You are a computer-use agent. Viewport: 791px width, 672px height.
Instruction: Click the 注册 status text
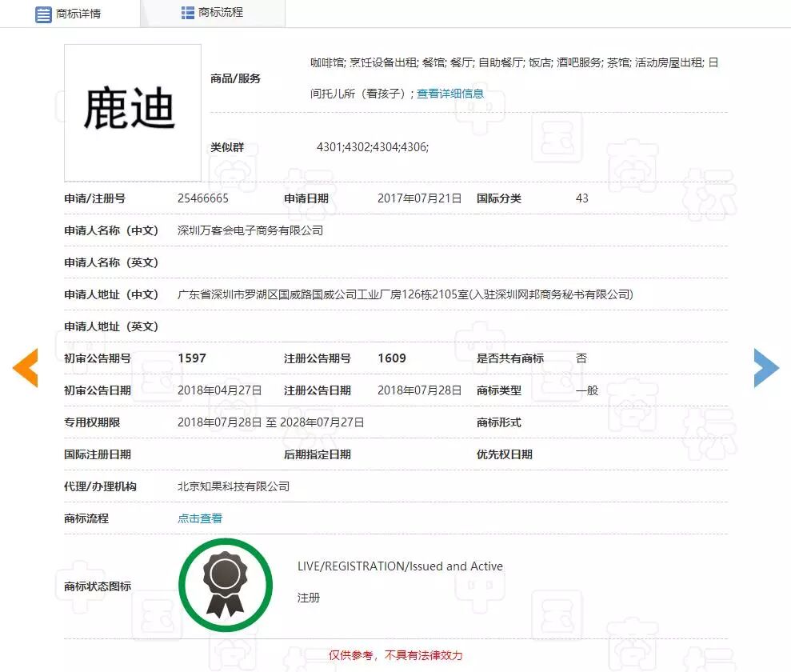pyautogui.click(x=308, y=598)
